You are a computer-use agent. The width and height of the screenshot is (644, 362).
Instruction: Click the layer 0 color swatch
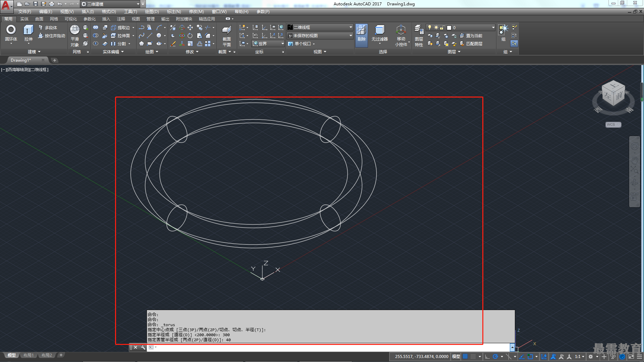(x=449, y=27)
